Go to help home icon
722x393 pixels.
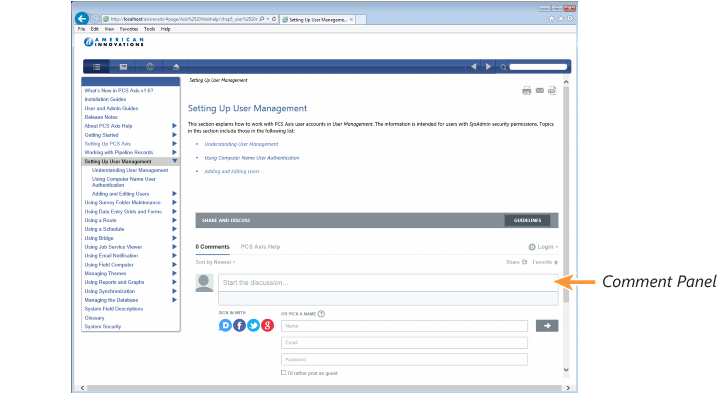[x=176, y=67]
